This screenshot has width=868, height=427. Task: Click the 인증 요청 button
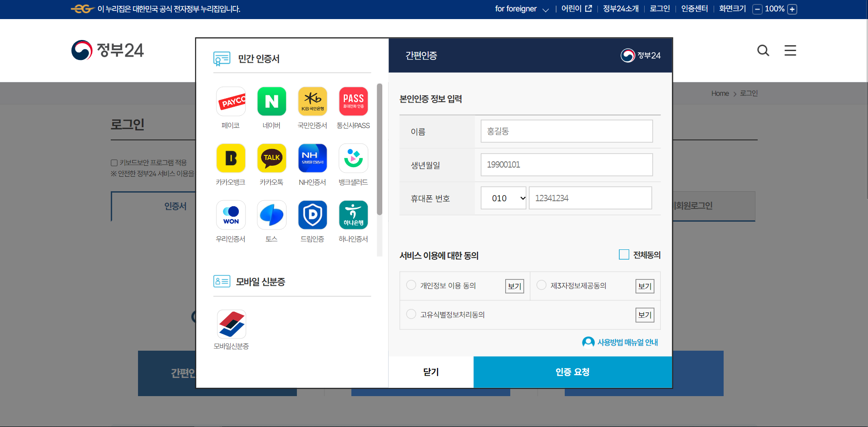(572, 372)
